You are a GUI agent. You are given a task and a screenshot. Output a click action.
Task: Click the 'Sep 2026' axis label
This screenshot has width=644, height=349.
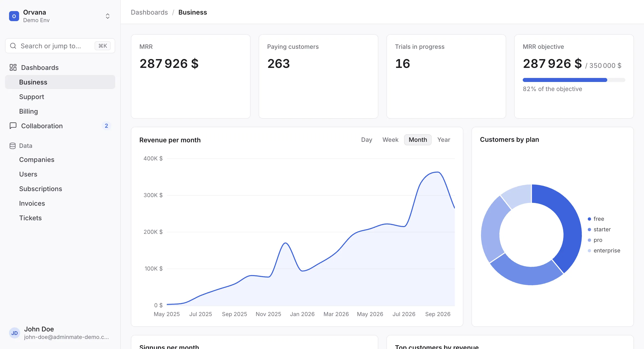point(438,314)
